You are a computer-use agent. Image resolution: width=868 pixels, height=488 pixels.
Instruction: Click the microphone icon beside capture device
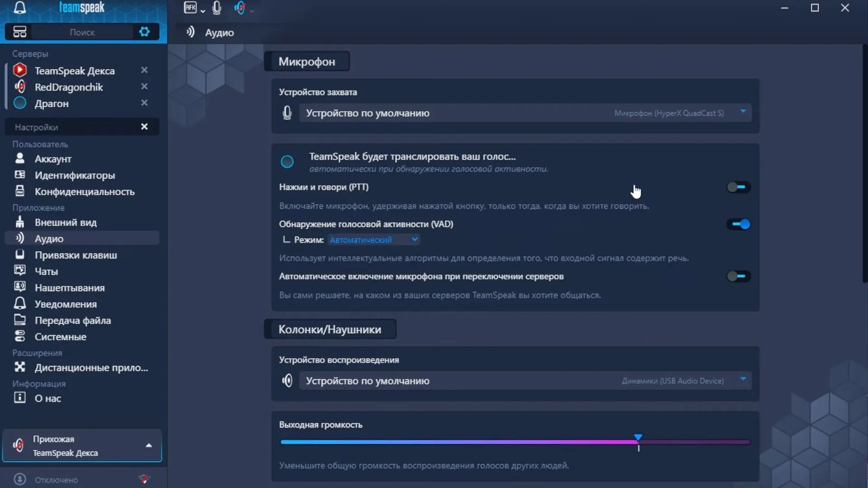pyautogui.click(x=287, y=113)
